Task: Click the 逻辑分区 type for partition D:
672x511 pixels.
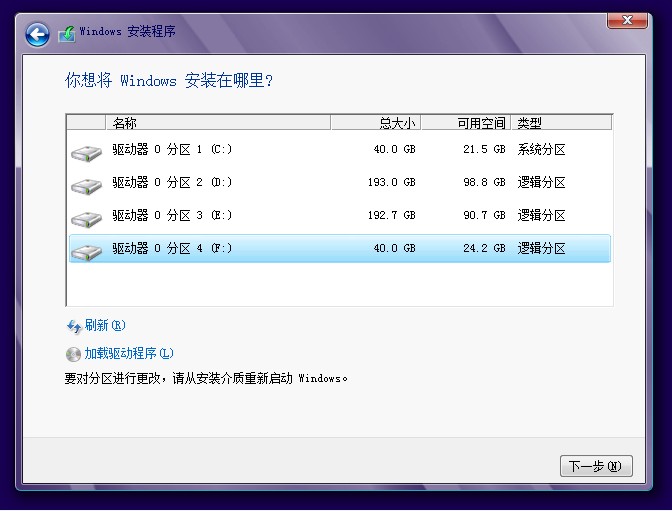Action: coord(541,183)
